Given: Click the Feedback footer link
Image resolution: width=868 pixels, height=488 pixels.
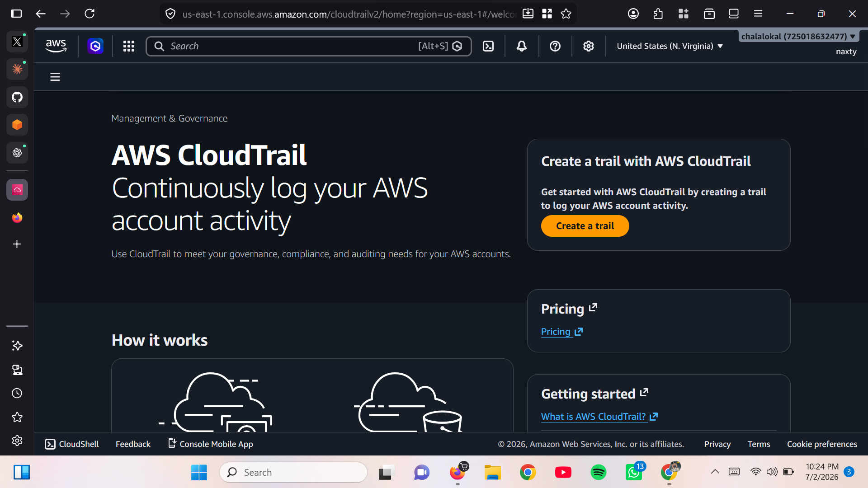Looking at the screenshot, I should tap(133, 444).
